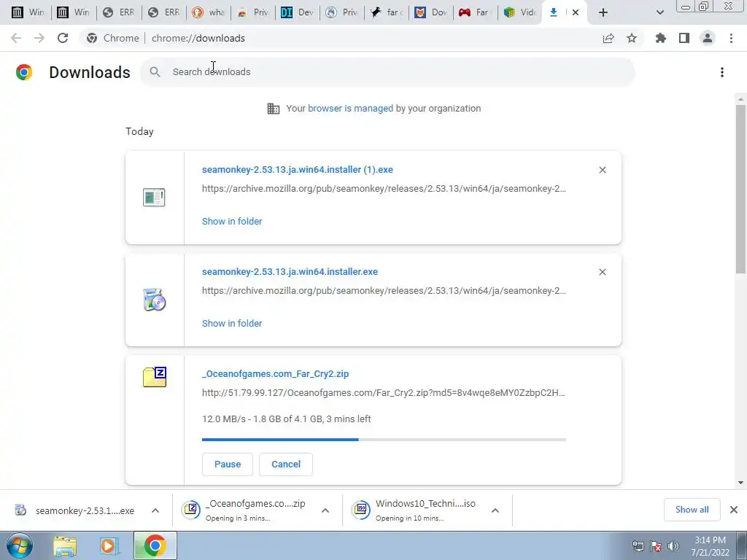Switch to the second Win tab
This screenshot has width=747, height=560.
[x=73, y=12]
